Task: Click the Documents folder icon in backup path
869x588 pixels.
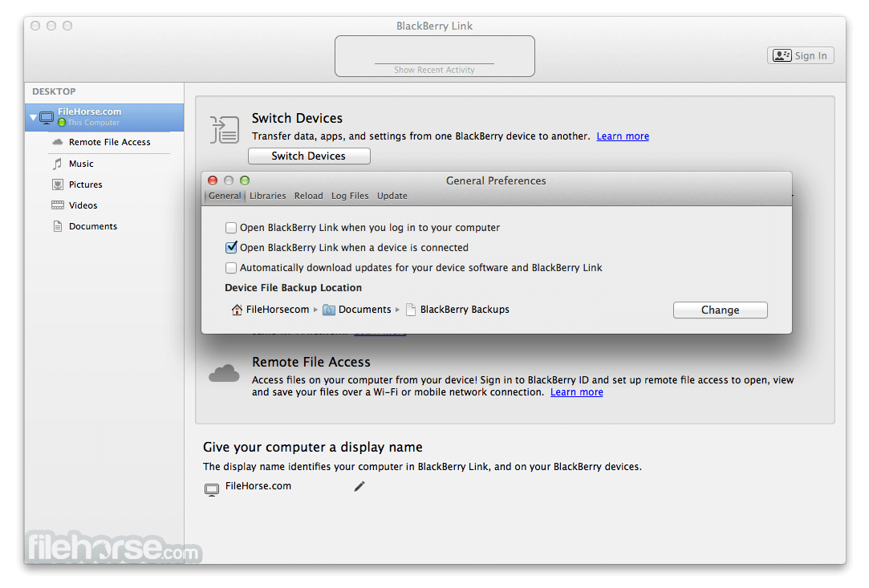Action: click(329, 310)
